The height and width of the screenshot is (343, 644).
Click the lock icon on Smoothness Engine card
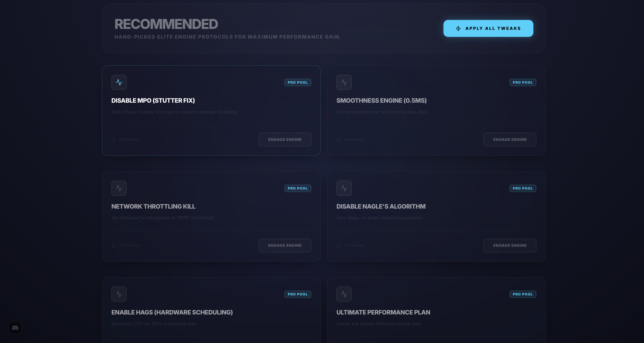[x=339, y=140]
